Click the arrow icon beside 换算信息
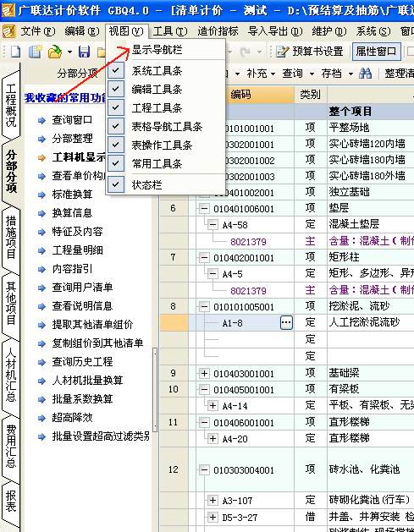 [41, 213]
